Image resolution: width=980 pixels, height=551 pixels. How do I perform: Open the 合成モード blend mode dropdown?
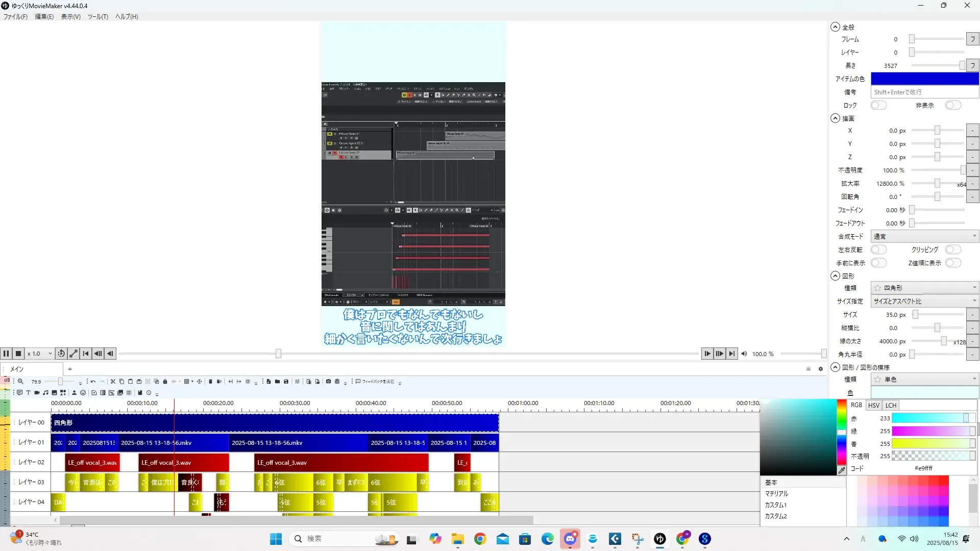(x=924, y=236)
